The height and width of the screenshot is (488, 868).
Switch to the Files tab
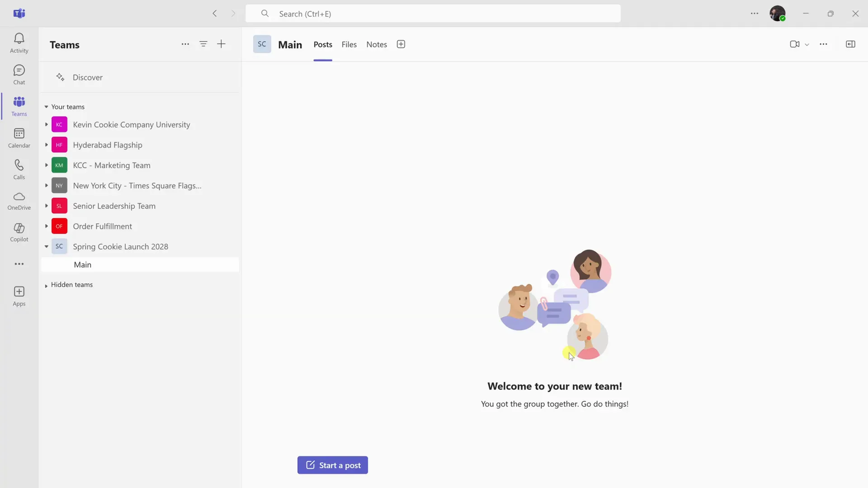click(x=349, y=44)
